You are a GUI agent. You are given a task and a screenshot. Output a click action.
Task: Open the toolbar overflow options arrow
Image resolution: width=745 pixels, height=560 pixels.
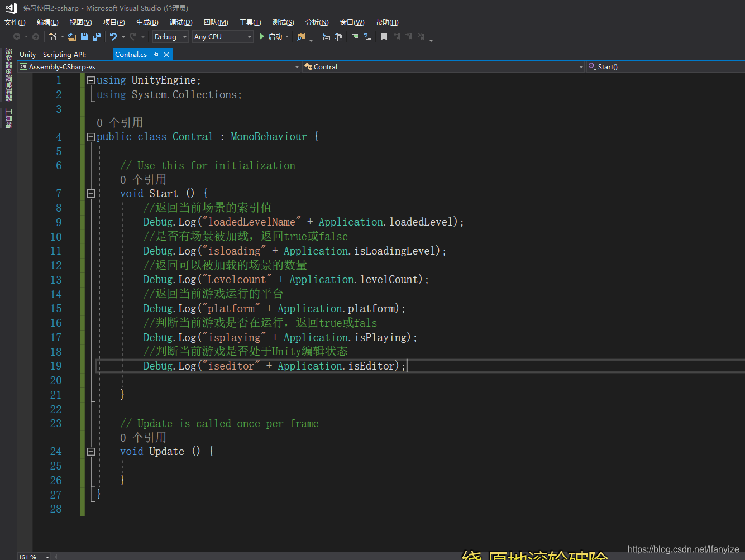click(x=431, y=39)
